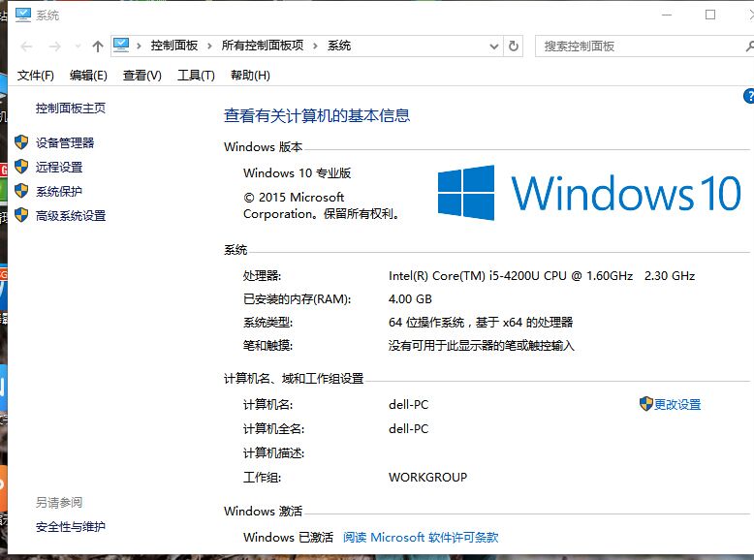754x560 pixels.
Task: Open the recent locations dropdown arrow
Action: tap(78, 47)
